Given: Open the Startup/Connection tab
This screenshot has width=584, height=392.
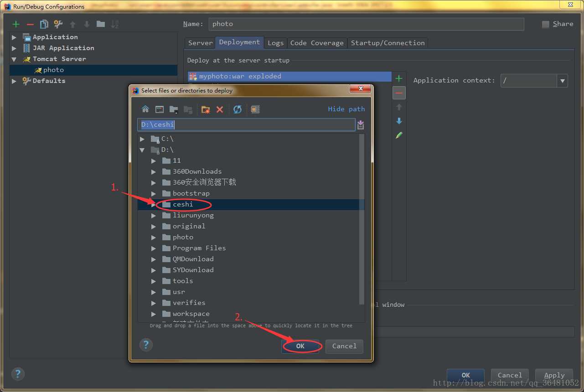Looking at the screenshot, I should pos(388,43).
